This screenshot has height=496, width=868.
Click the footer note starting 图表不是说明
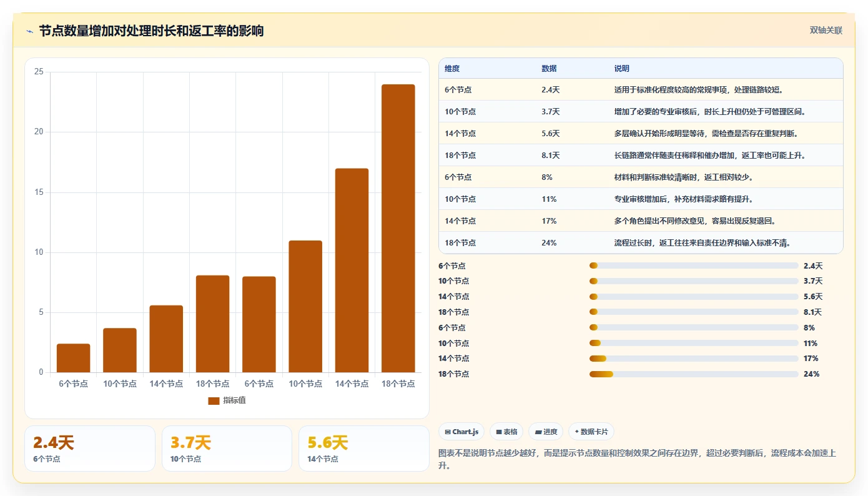coord(638,459)
